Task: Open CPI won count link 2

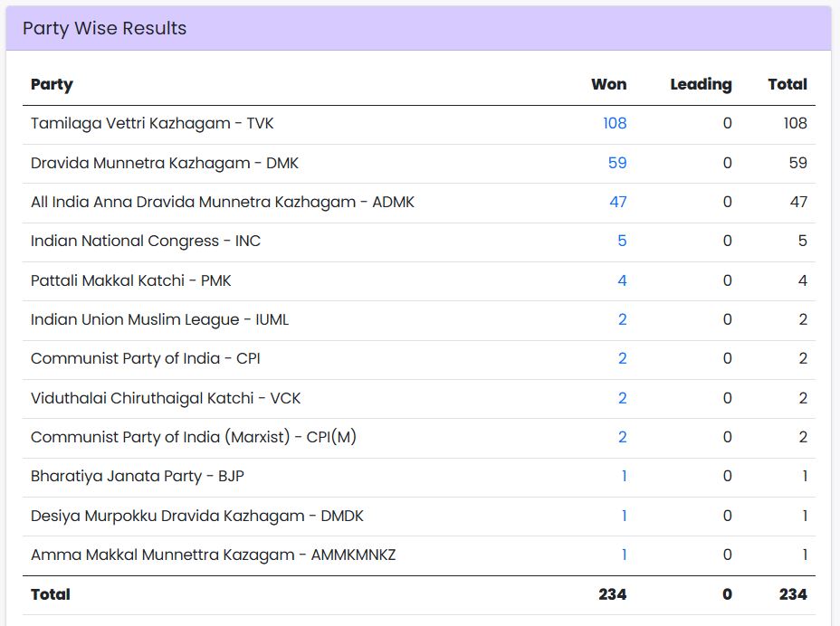Action: point(622,359)
